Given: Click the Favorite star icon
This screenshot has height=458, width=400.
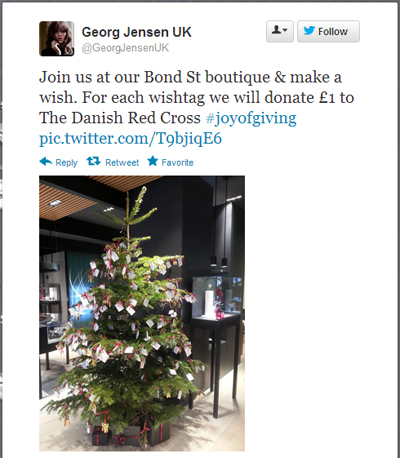Looking at the screenshot, I should point(153,161).
